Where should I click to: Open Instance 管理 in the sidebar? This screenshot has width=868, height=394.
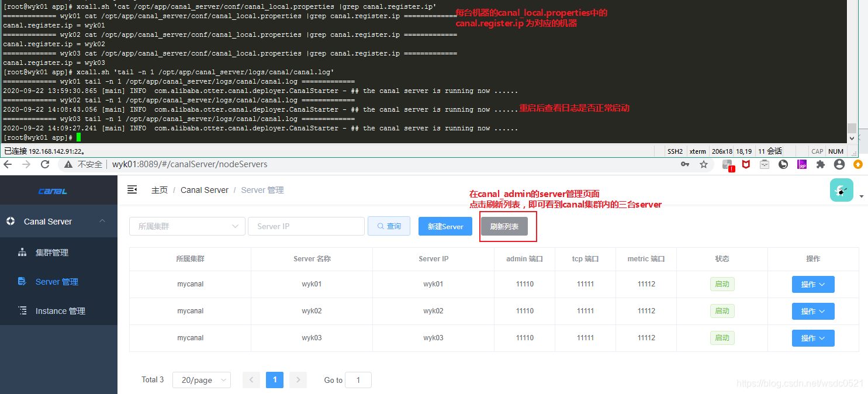[58, 311]
